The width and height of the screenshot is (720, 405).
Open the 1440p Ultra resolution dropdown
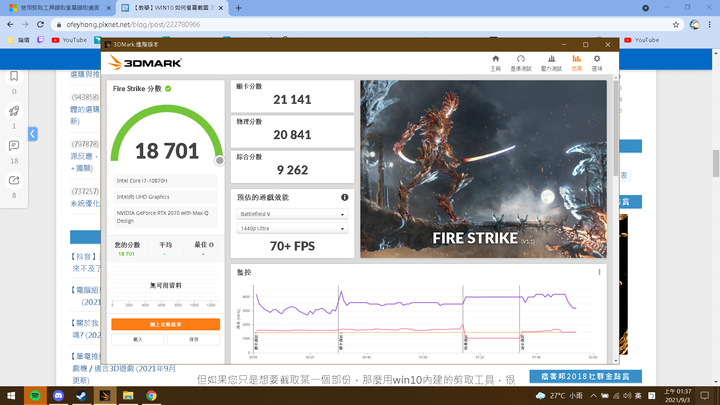(x=292, y=228)
